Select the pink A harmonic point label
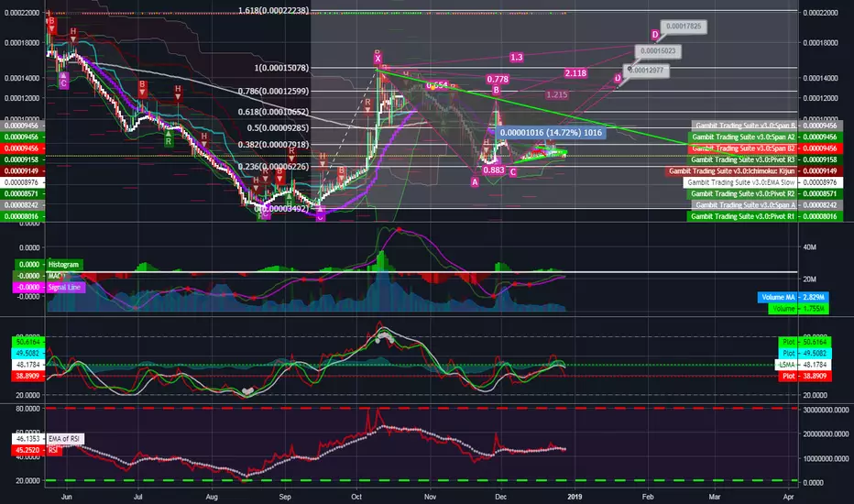Viewport: 854px width, 504px height. [x=475, y=182]
